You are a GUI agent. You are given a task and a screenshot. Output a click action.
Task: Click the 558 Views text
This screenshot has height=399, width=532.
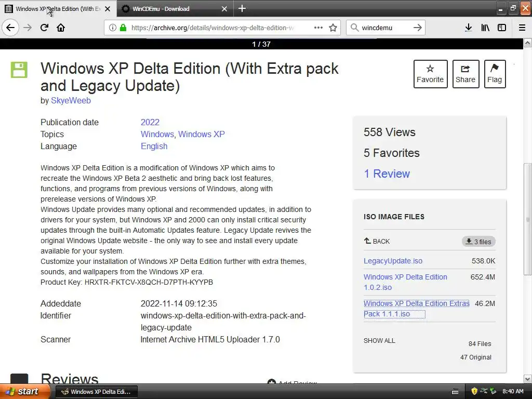pos(390,132)
